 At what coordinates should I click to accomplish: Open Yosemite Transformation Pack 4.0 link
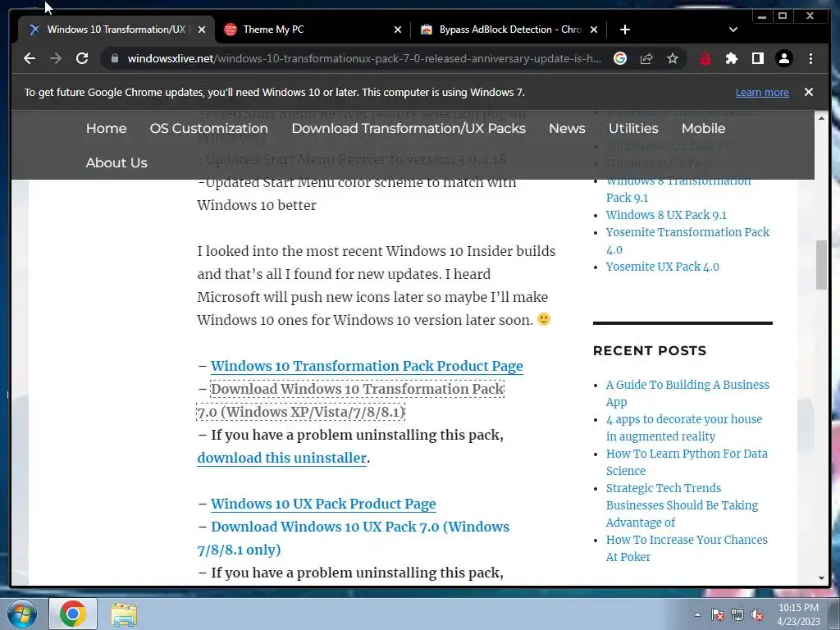click(x=687, y=240)
